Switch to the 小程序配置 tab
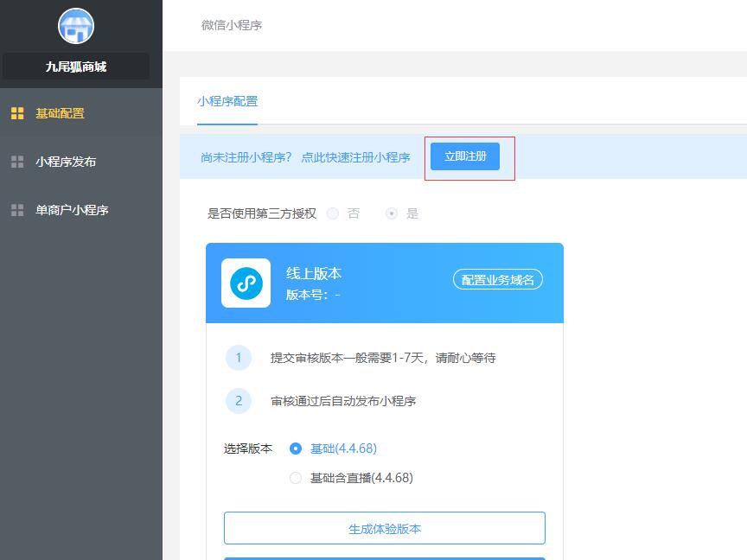Viewport: 747px width, 560px height. pos(227,101)
